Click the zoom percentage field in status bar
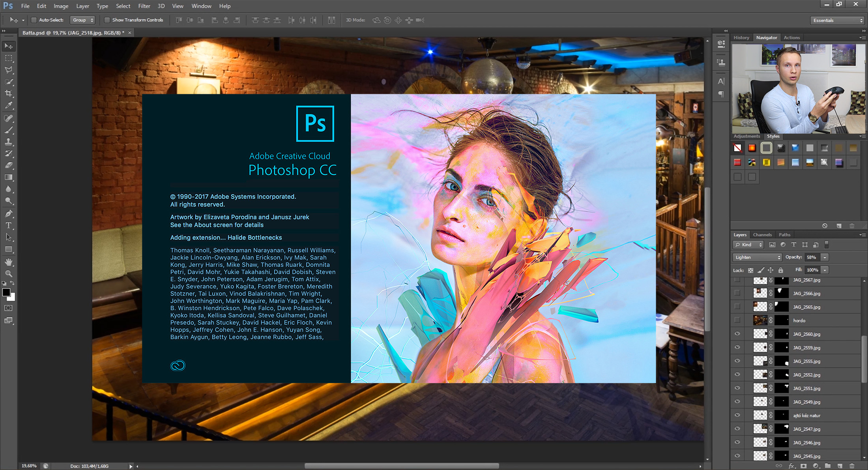Screen dimensions: 868x470 tap(29, 466)
